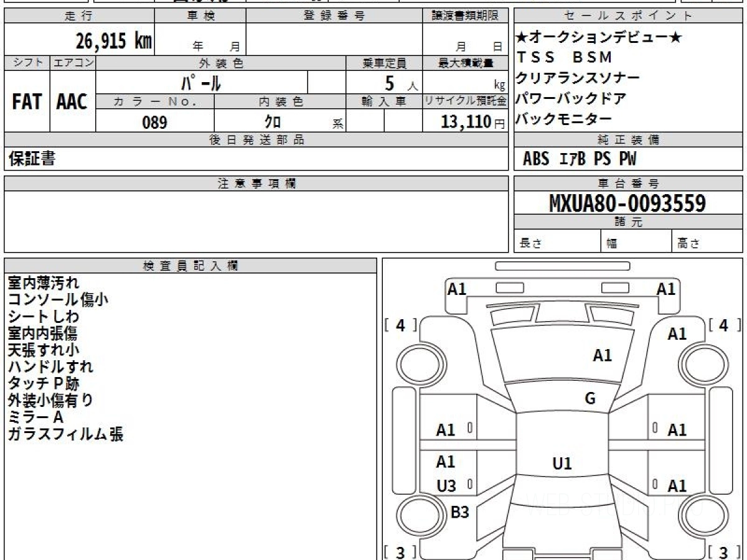
Task: Select the タッチP跡 note
Action: (44, 384)
